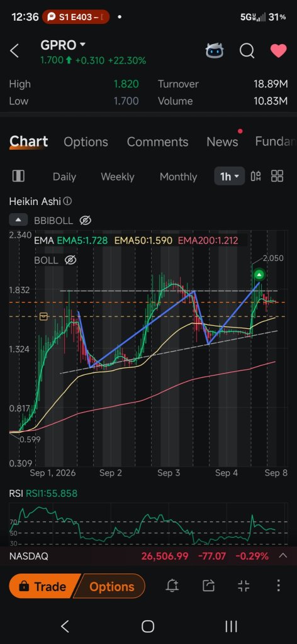The width and height of the screenshot is (297, 644).
Task: Tap the RSI1:55.858 indicator label
Action: (52, 493)
